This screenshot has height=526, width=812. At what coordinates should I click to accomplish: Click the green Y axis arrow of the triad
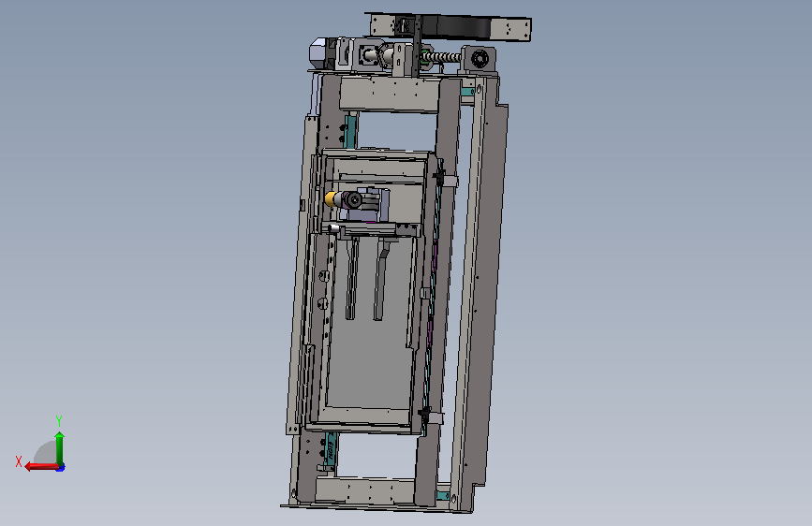click(60, 447)
